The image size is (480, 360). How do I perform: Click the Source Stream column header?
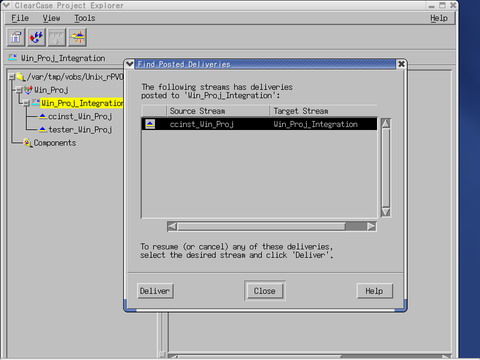[x=217, y=111]
